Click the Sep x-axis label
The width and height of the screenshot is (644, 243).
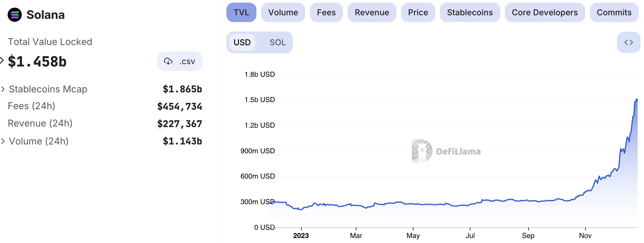(x=528, y=236)
